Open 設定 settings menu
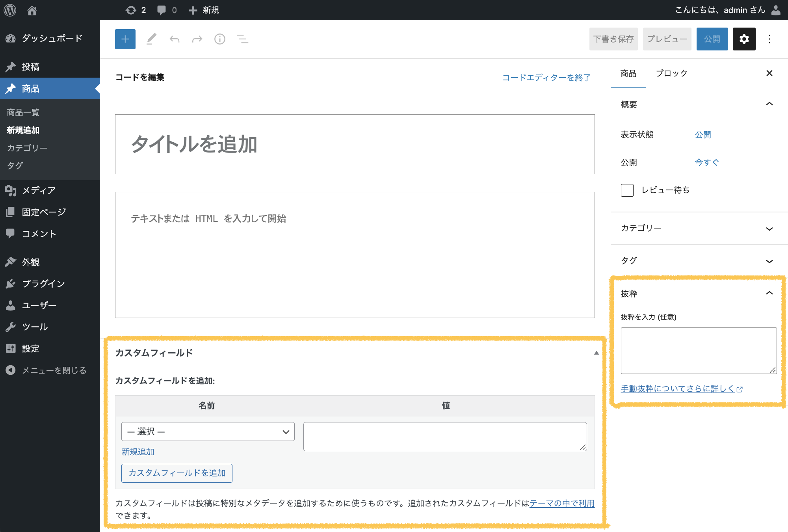 (50, 349)
